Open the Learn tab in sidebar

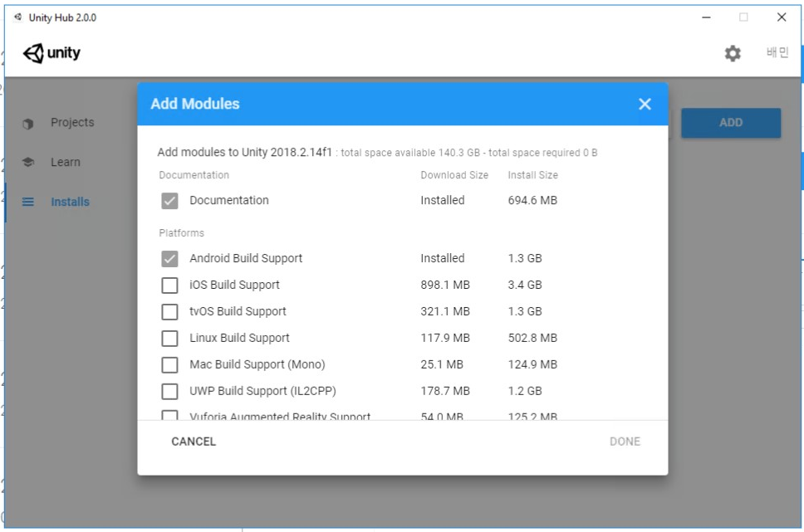[x=65, y=162]
